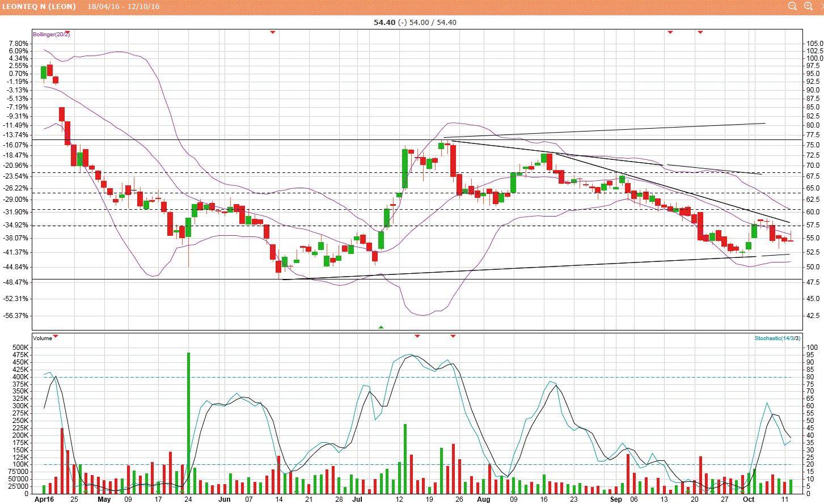Screen dimensions: 824x504
Task: Select the Bollinger(20/2) indicator label
Action: tap(51, 35)
